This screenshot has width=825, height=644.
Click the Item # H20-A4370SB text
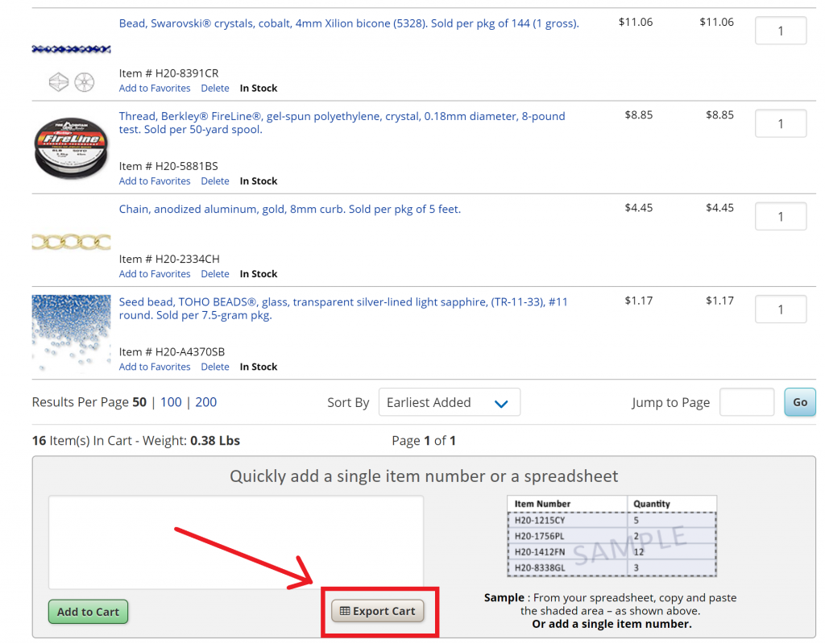(x=172, y=351)
